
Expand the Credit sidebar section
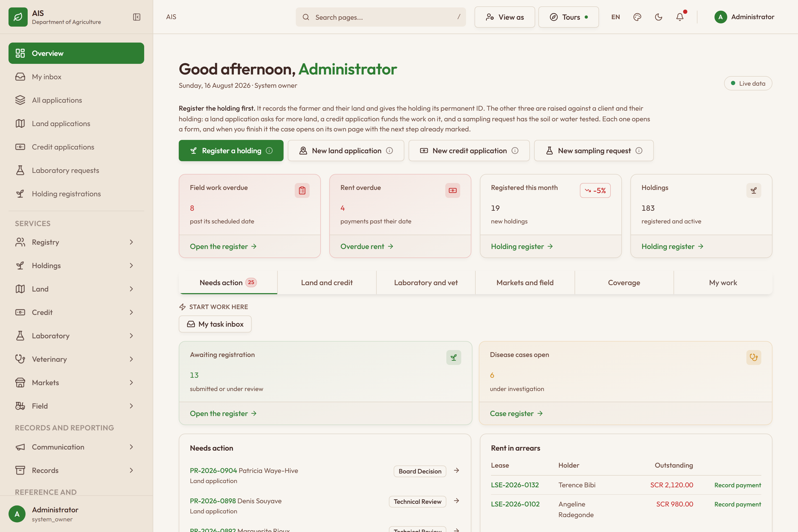[76, 312]
